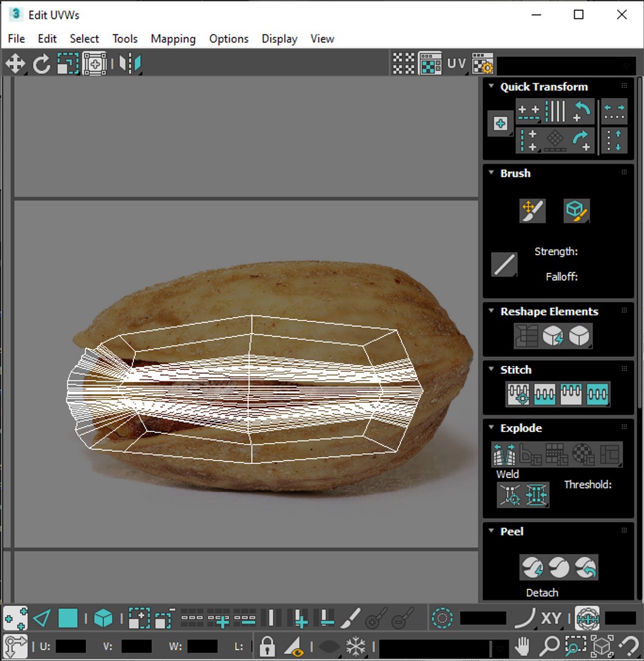Toggle multi-tile checker display icon
644x661 pixels.
tap(403, 64)
